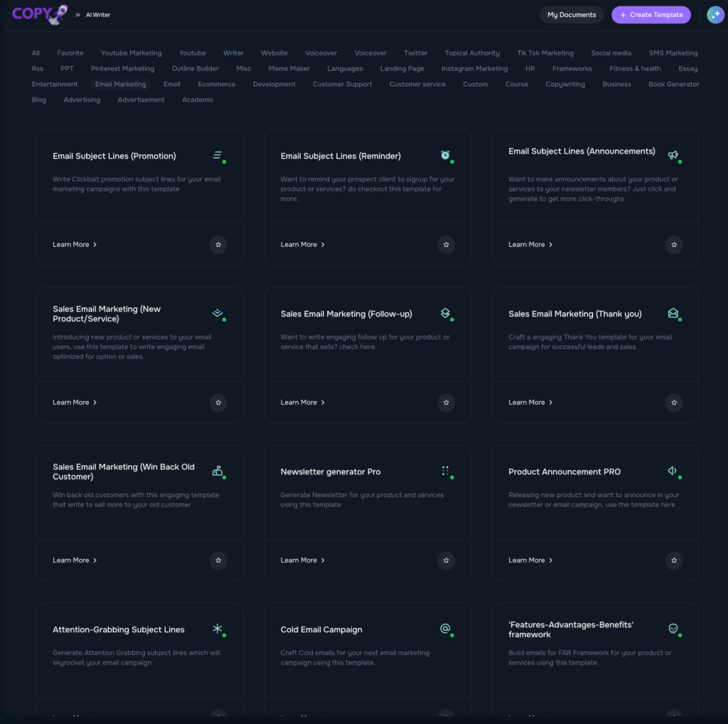Click the @ icon on Cold Email Campaign

point(445,629)
